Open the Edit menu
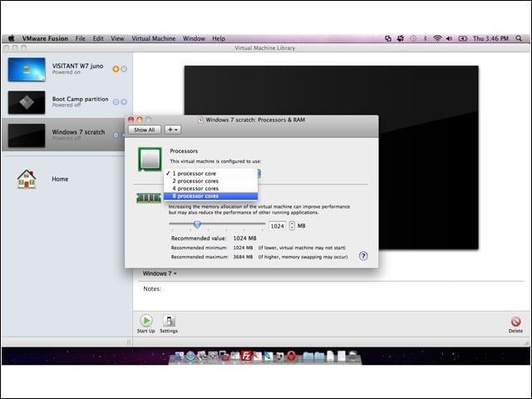532x399 pixels. pos(98,38)
